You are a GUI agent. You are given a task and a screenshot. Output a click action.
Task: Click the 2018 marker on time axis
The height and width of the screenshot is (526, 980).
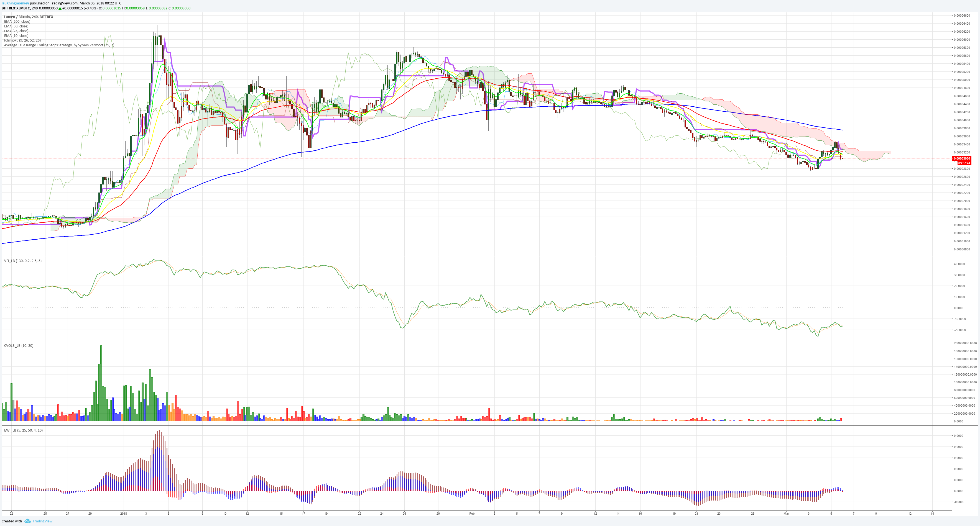coord(123,514)
